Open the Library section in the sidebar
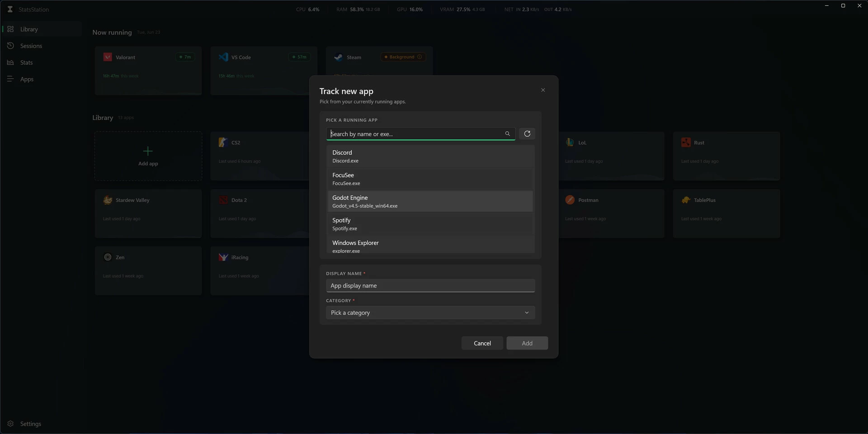Image resolution: width=868 pixels, height=434 pixels. [42, 29]
